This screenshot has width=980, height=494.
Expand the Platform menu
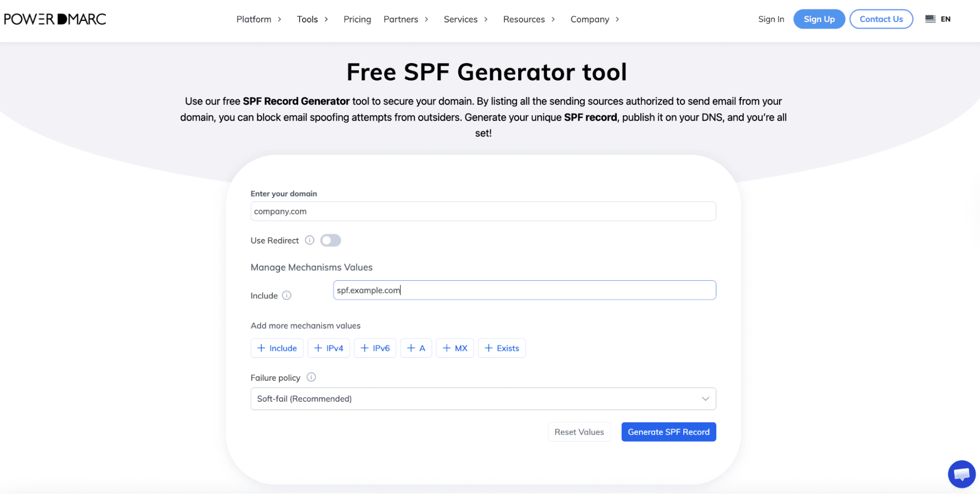[x=259, y=19]
